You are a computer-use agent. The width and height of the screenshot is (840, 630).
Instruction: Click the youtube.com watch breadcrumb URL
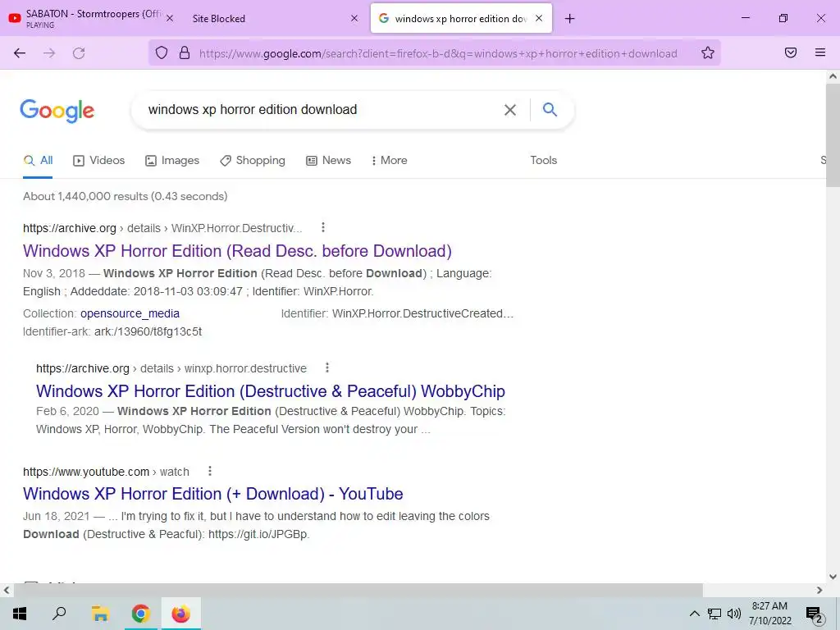[x=106, y=472]
